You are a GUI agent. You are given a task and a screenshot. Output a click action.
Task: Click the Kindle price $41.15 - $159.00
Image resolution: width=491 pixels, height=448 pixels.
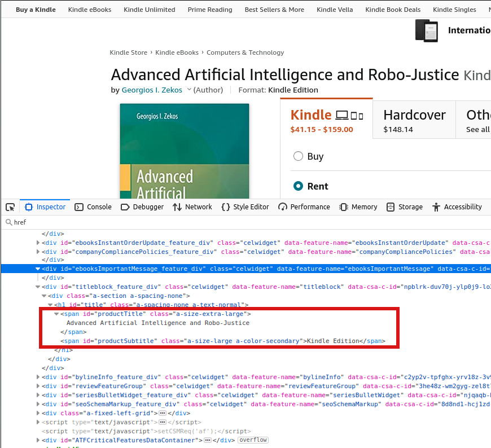tap(322, 129)
